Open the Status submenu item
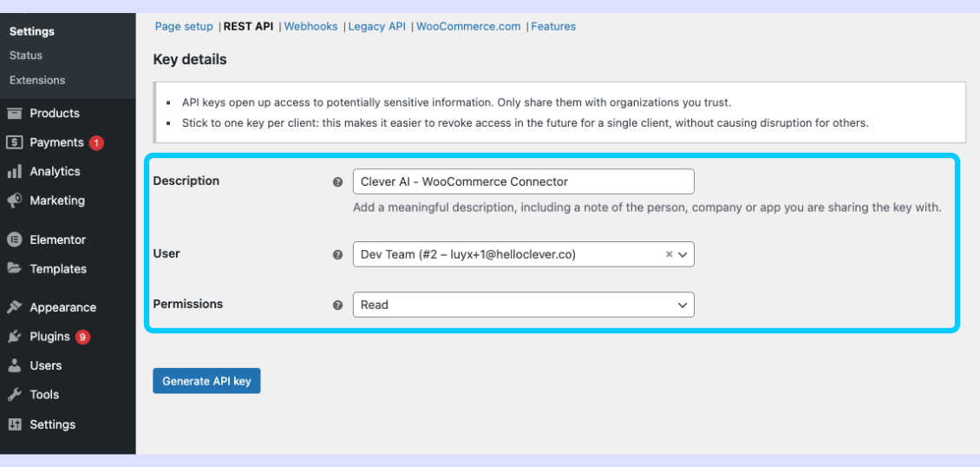The width and height of the screenshot is (980, 467). 26,55
